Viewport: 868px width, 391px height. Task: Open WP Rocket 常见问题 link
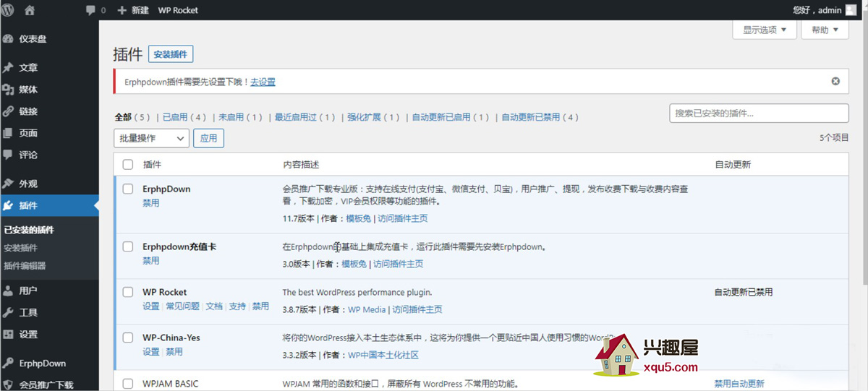point(182,306)
